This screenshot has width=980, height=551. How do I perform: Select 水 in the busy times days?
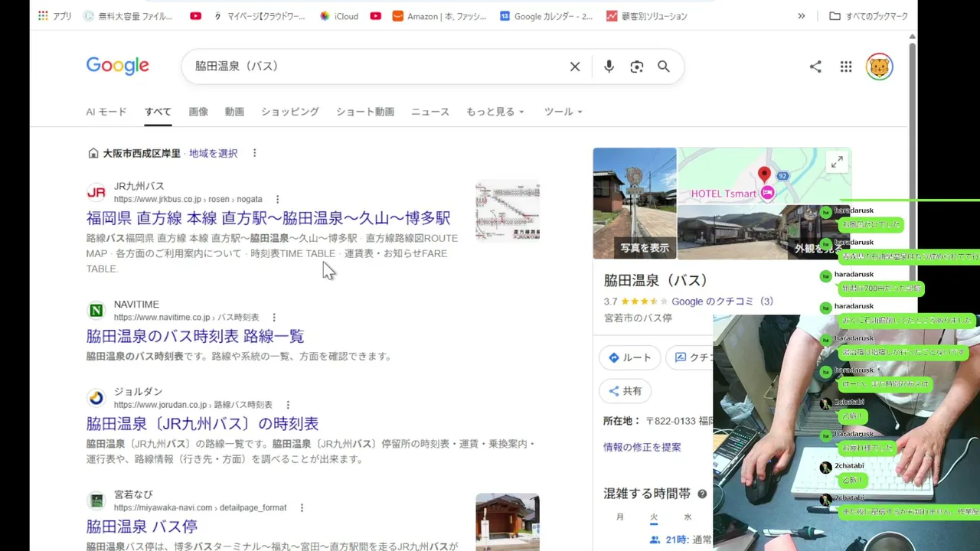[688, 517]
